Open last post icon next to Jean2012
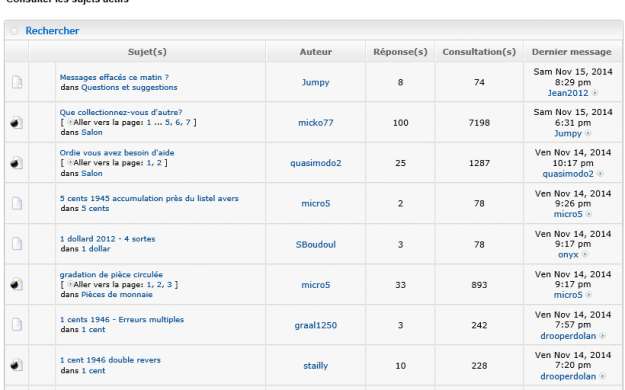625x390 pixels. coord(594,93)
